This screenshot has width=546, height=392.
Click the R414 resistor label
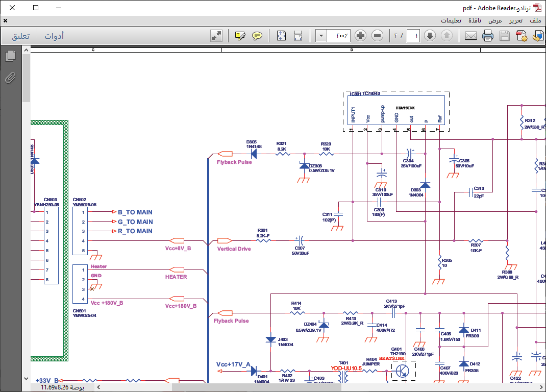point(296,304)
